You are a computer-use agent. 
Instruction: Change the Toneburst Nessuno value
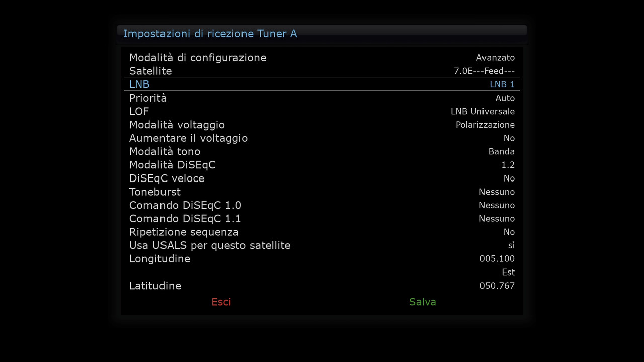[497, 192]
